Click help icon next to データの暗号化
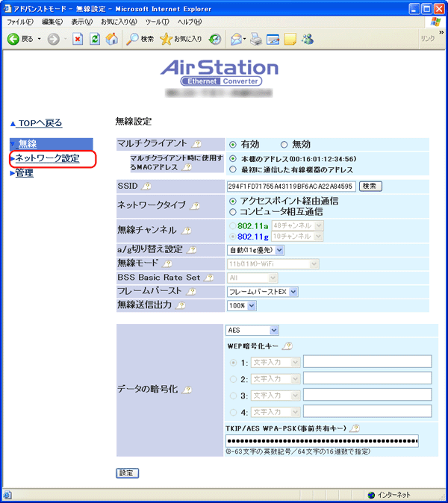This screenshot has width=448, height=503. [187, 390]
